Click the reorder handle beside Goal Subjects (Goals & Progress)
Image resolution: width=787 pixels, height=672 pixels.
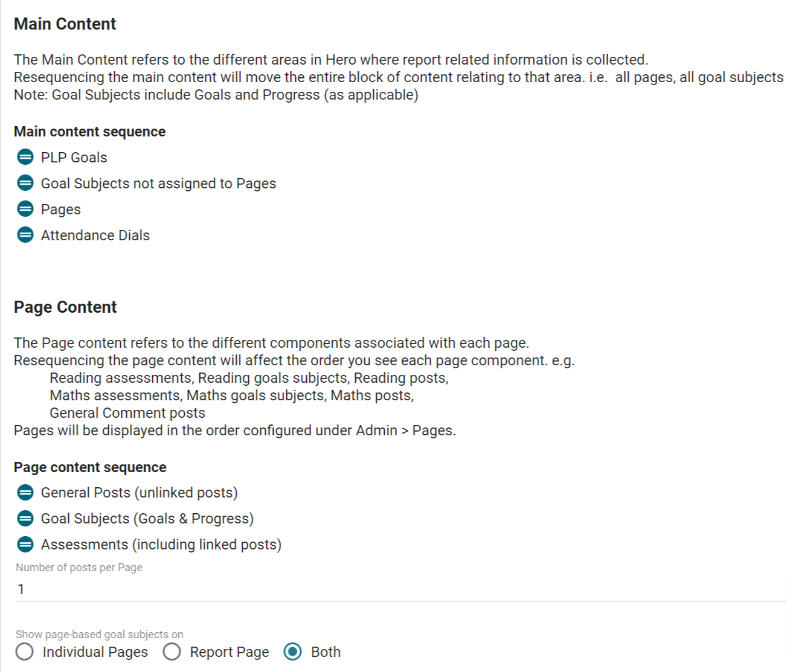tap(25, 519)
